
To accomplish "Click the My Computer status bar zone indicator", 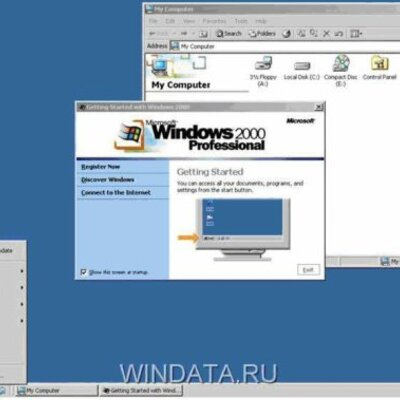I will point(390,261).
